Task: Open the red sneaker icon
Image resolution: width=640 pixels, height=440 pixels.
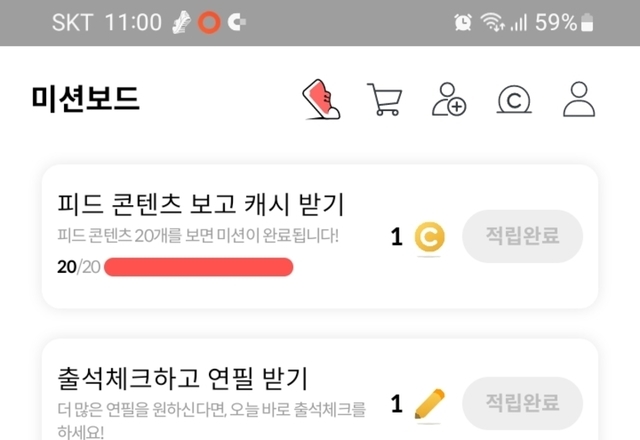Action: pyautogui.click(x=322, y=99)
